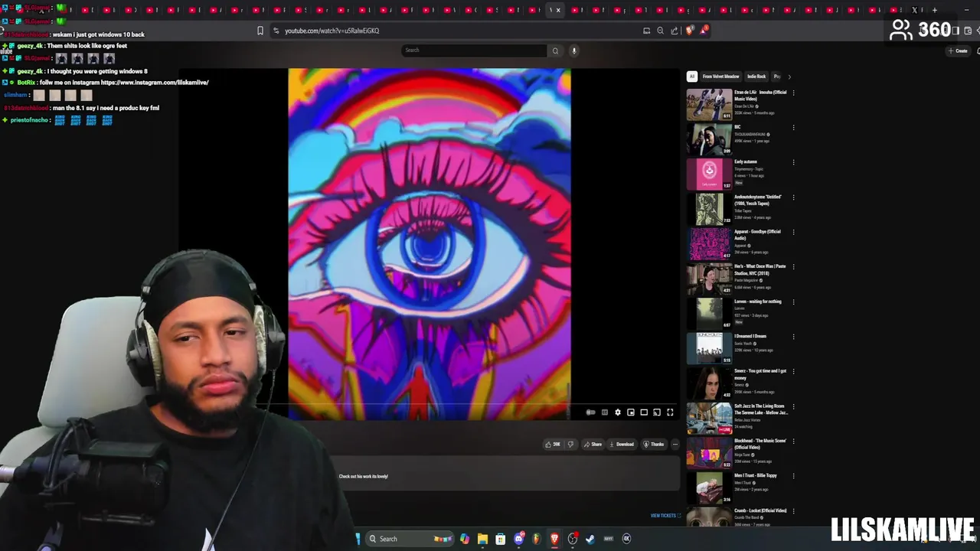Viewport: 980px width, 551px height.
Task: Click the browser address bar URL
Action: (x=332, y=31)
